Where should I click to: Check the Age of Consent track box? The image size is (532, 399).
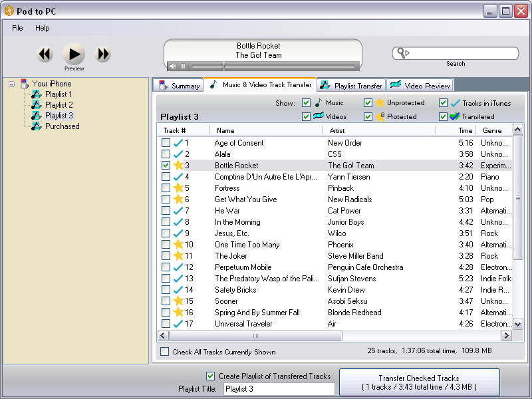(166, 143)
